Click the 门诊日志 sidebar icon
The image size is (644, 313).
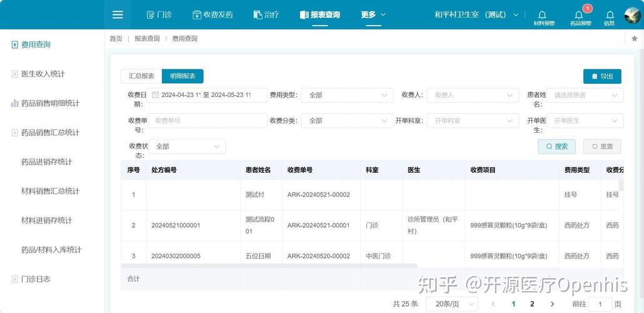[x=15, y=279]
